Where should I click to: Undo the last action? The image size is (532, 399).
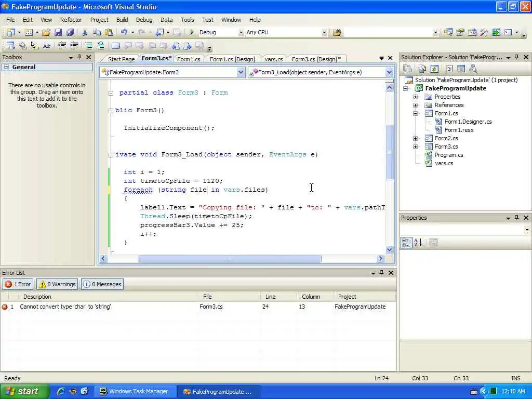pyautogui.click(x=124, y=32)
